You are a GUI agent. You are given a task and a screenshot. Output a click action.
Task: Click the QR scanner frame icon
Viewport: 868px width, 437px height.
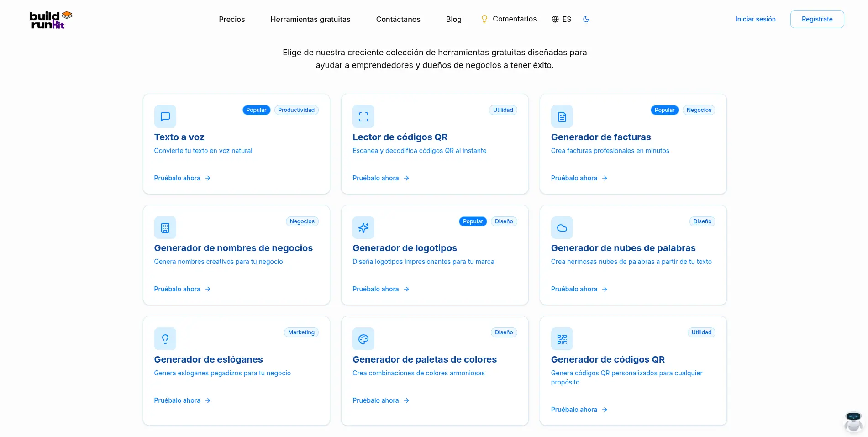[363, 116]
